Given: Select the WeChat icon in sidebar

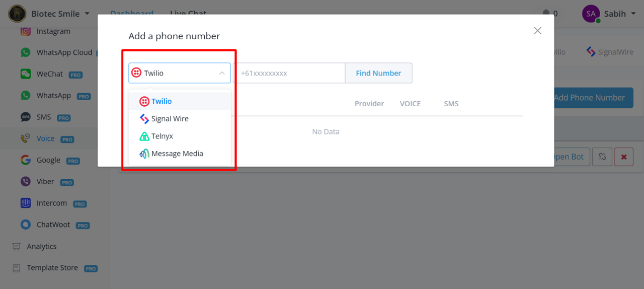Looking at the screenshot, I should click(26, 74).
